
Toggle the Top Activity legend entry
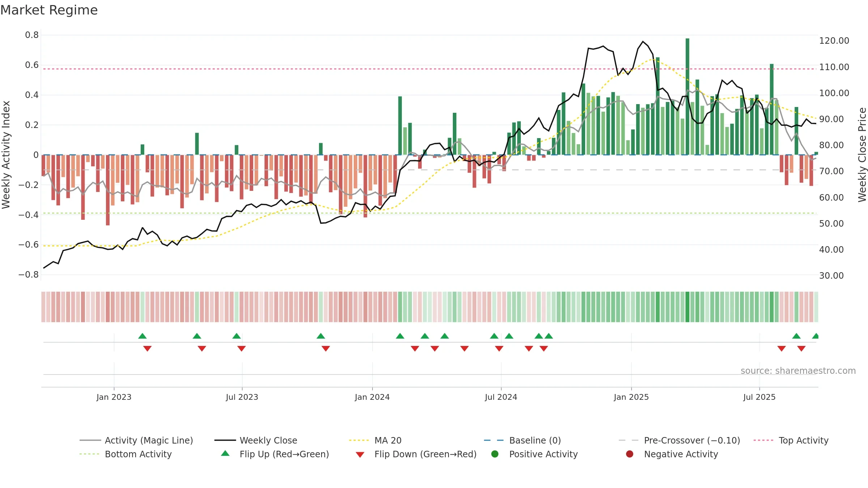pyautogui.click(x=791, y=440)
